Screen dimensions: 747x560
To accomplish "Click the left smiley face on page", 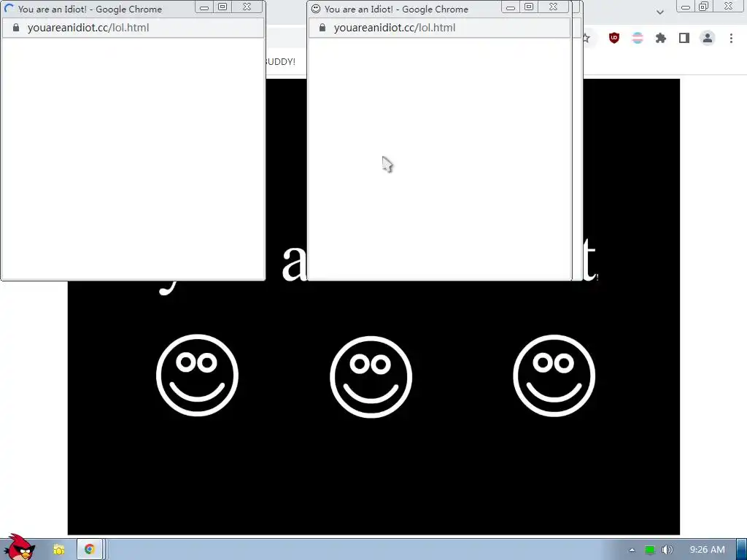I will point(197,376).
